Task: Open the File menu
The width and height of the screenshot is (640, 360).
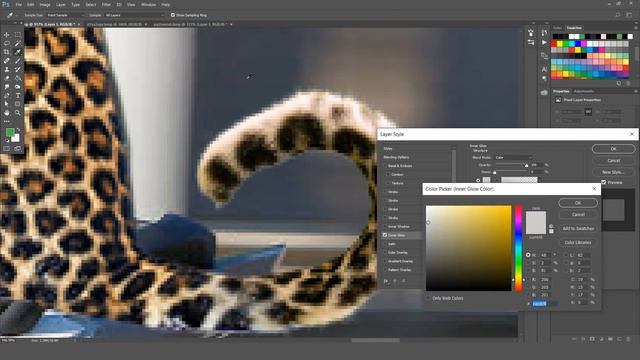Action: pos(18,4)
